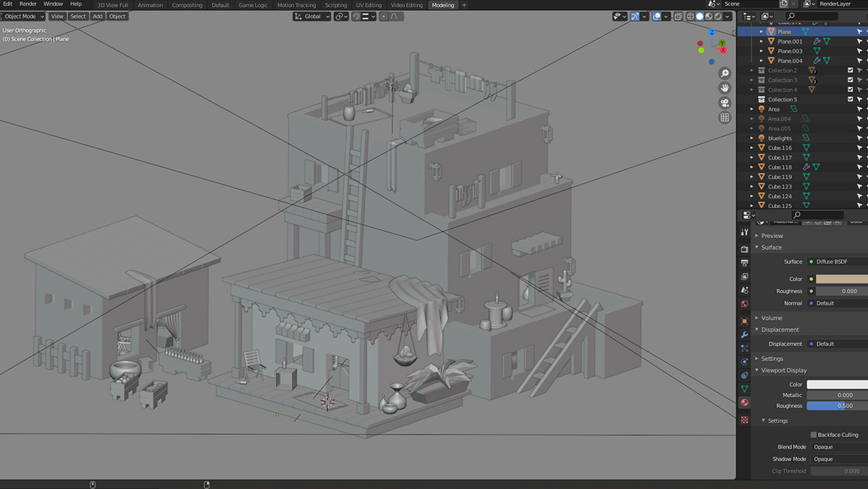Select the Modifier properties wrench icon

[744, 334]
